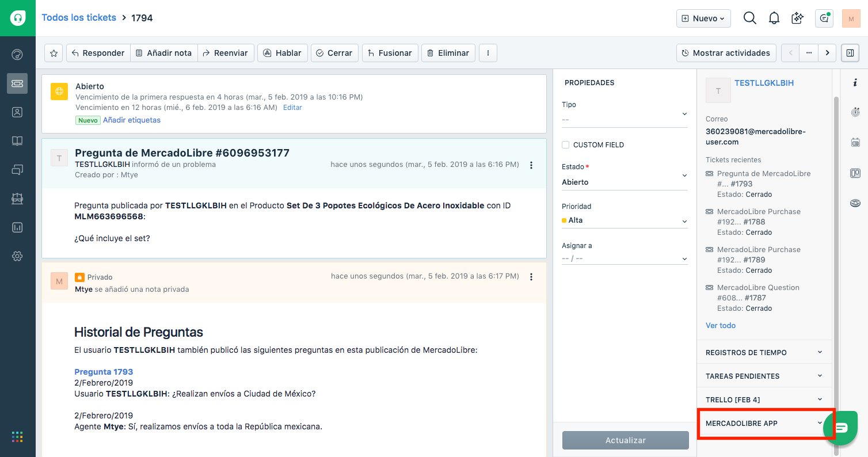Open the solutions book icon in sidebar
The width and height of the screenshot is (868, 457).
coord(17,141)
